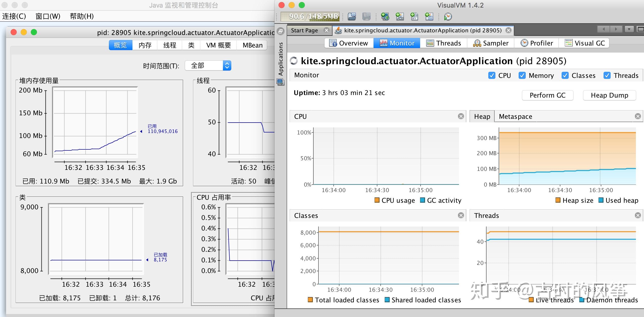
Task: Open the 帮助(H) menu
Action: (82, 16)
